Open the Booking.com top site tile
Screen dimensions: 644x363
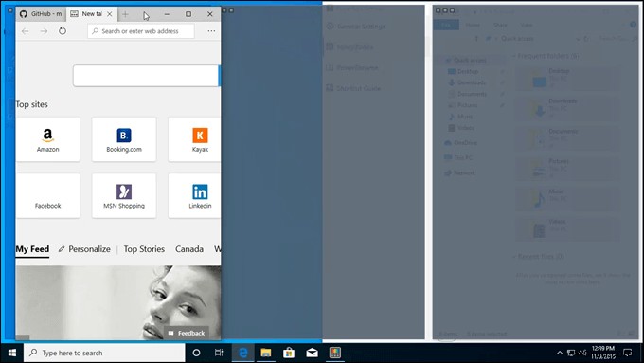124,139
